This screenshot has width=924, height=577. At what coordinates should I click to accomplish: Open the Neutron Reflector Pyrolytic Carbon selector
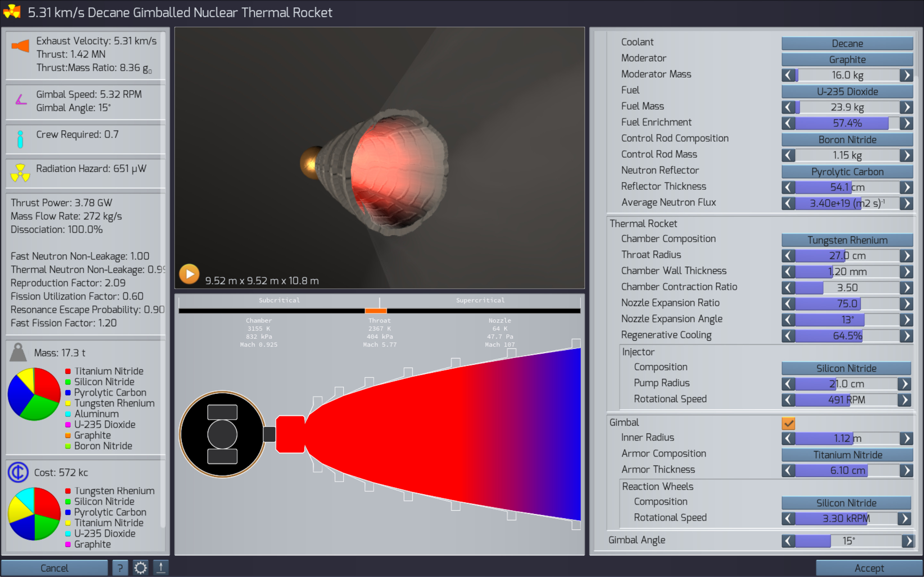pyautogui.click(x=847, y=171)
